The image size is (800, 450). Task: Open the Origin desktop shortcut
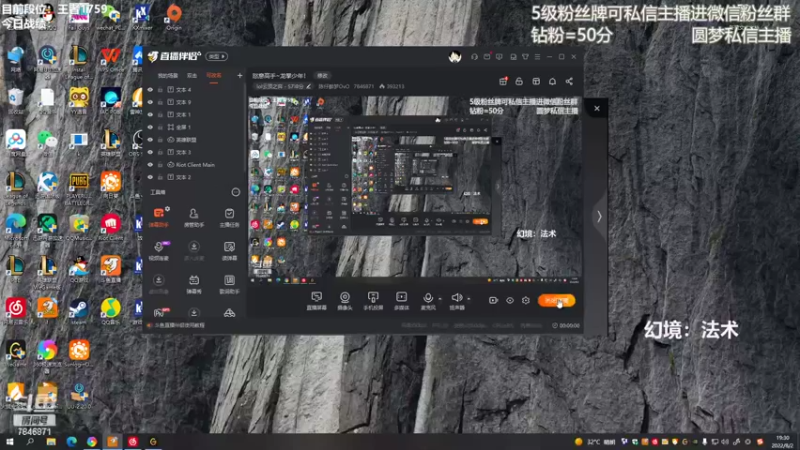click(173, 17)
